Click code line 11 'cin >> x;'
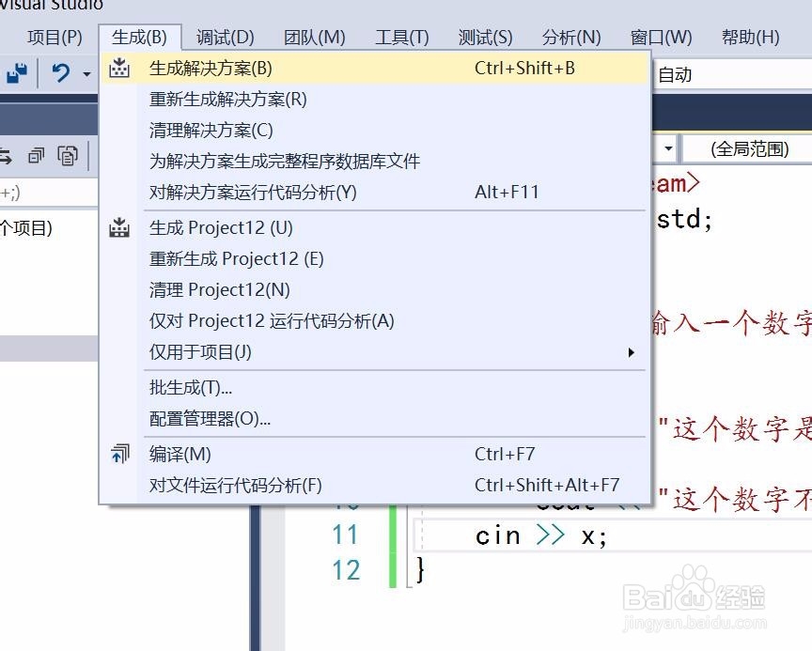This screenshot has height=651, width=812. click(x=540, y=535)
